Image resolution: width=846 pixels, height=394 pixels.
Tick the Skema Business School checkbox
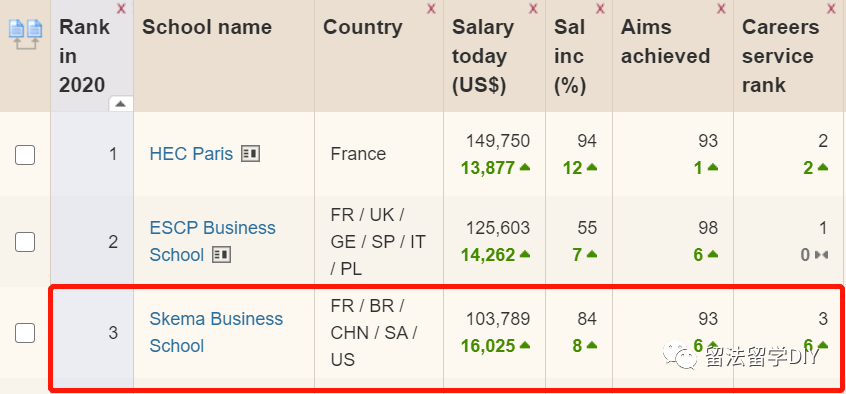point(25,332)
